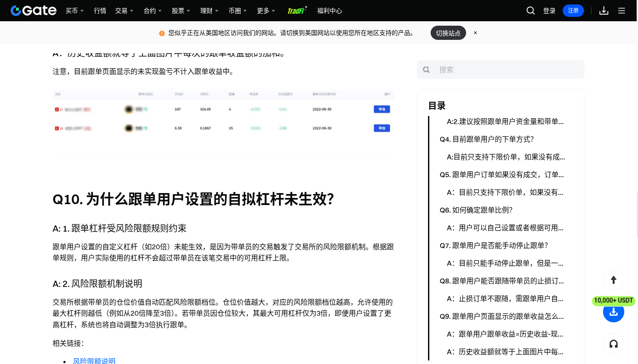Click the TradFi logo in navigation

[297, 11]
